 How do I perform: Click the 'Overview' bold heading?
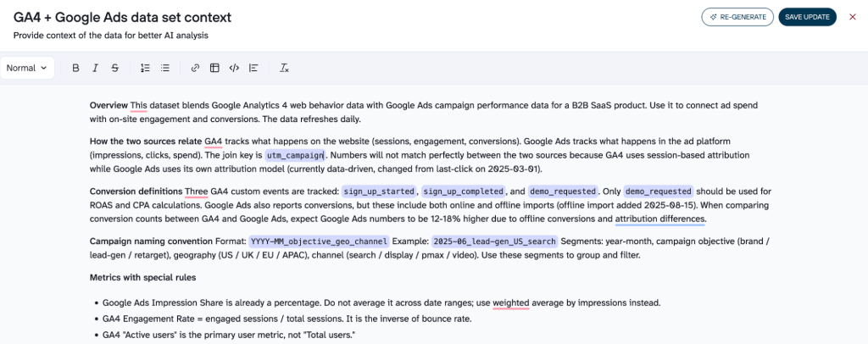point(108,105)
